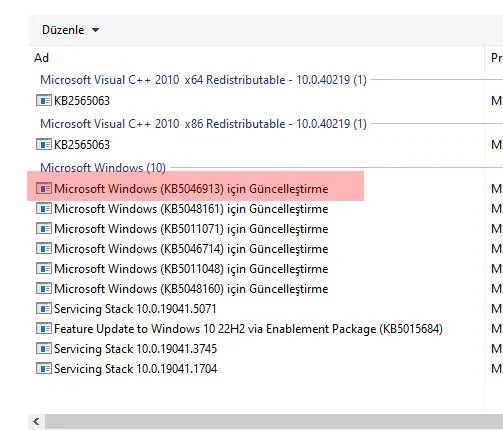Screen dimensions: 503x430
Task: Click icon beside Servicing Stack 10.0.19041.1704
Action: tap(44, 369)
